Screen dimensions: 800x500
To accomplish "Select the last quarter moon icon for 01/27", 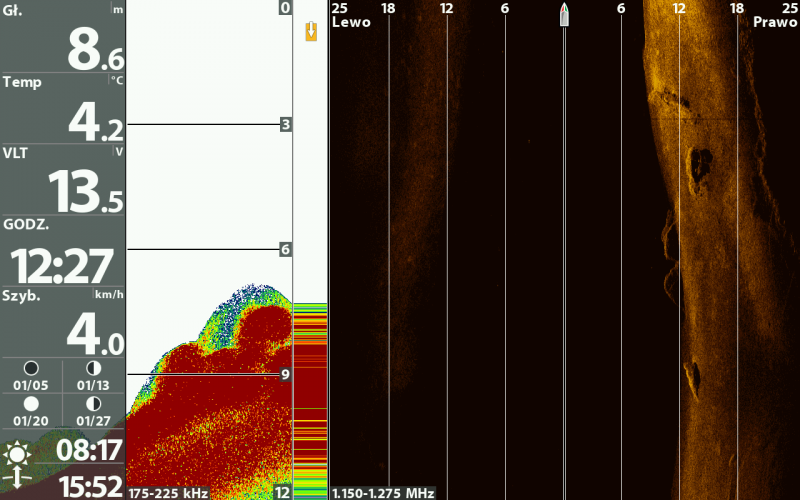I will [x=93, y=403].
